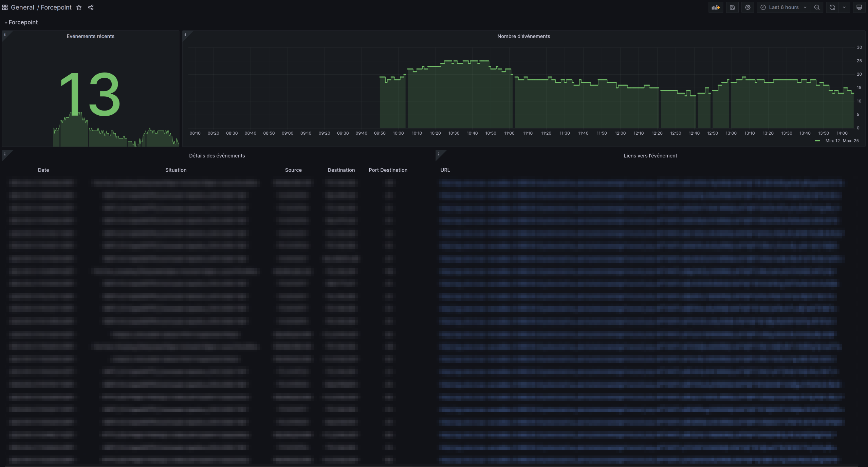Star the Forcepoint dashboard

(79, 7)
